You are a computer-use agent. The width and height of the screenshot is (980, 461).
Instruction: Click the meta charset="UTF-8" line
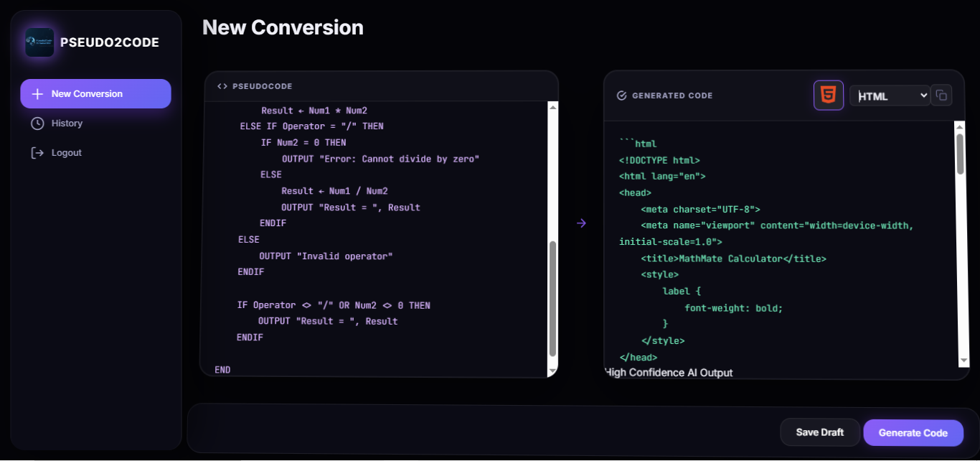[x=701, y=210]
